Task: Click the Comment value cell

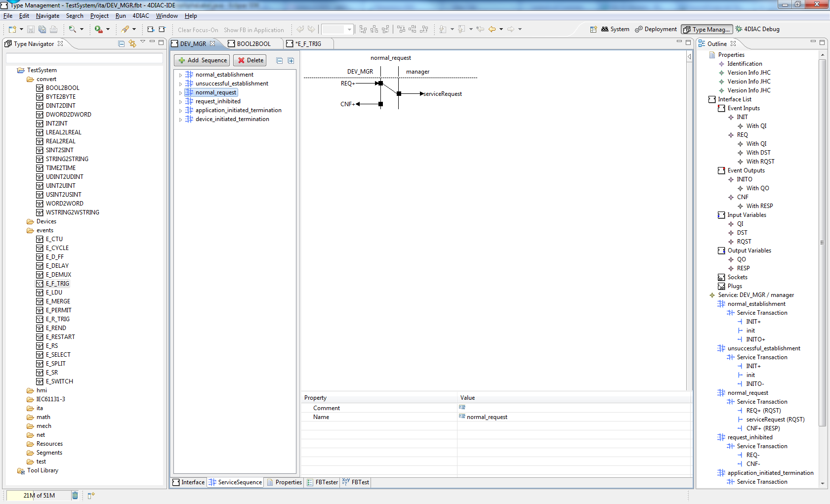Action: [574, 408]
